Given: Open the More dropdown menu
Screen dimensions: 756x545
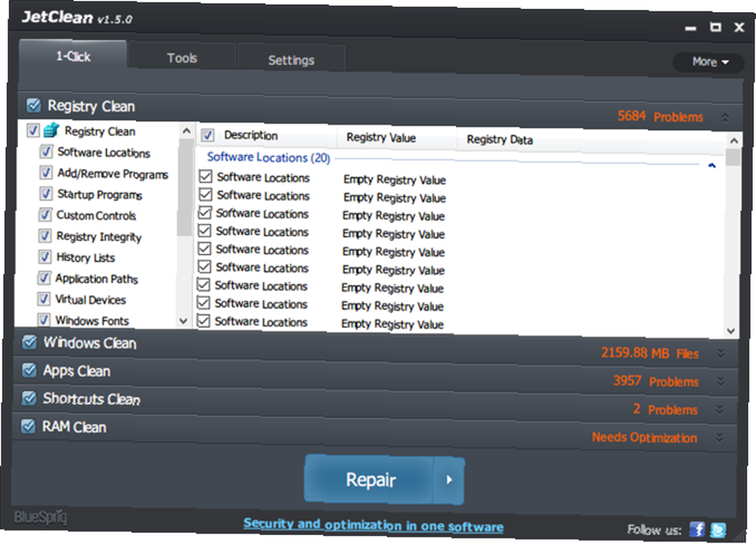Looking at the screenshot, I should [x=709, y=62].
